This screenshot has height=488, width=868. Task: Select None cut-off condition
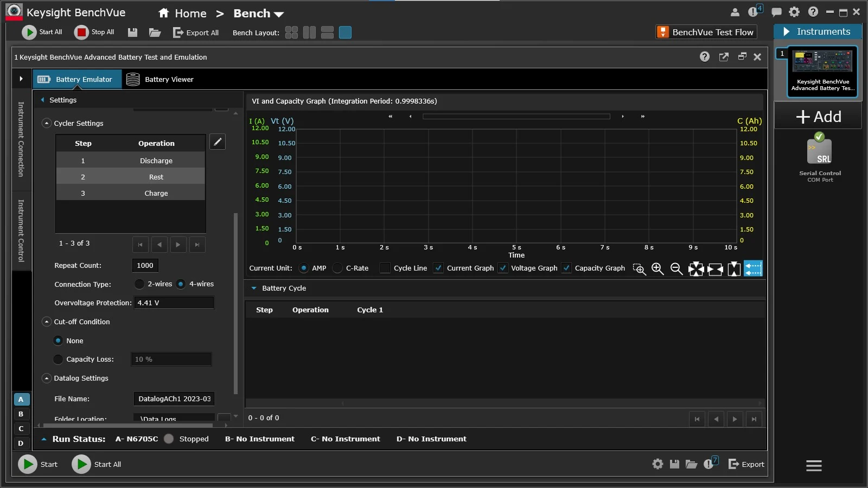click(58, 341)
